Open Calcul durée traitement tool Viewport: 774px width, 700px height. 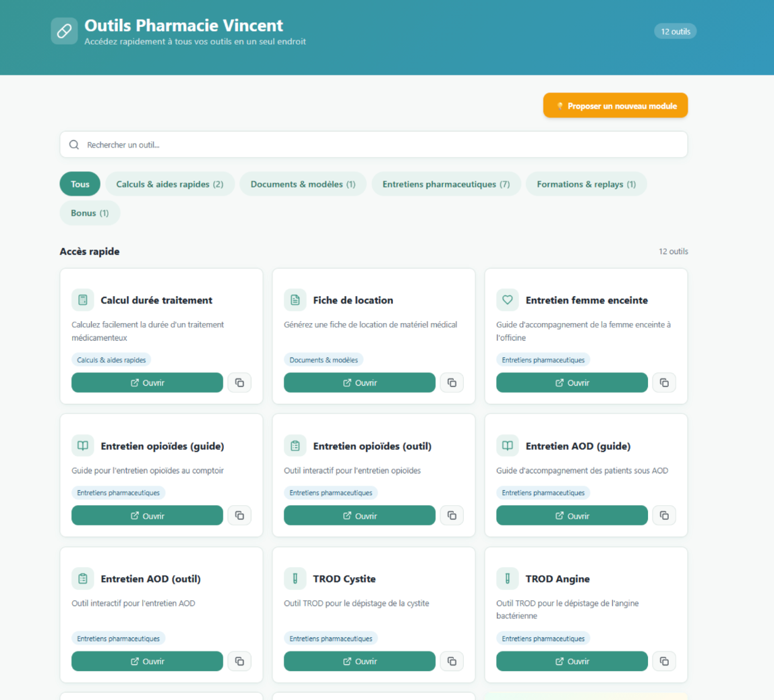pyautogui.click(x=147, y=382)
